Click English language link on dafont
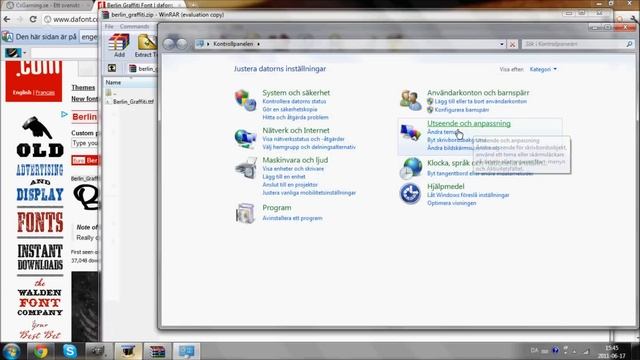Viewport: 640px width, 360px height. (x=22, y=93)
